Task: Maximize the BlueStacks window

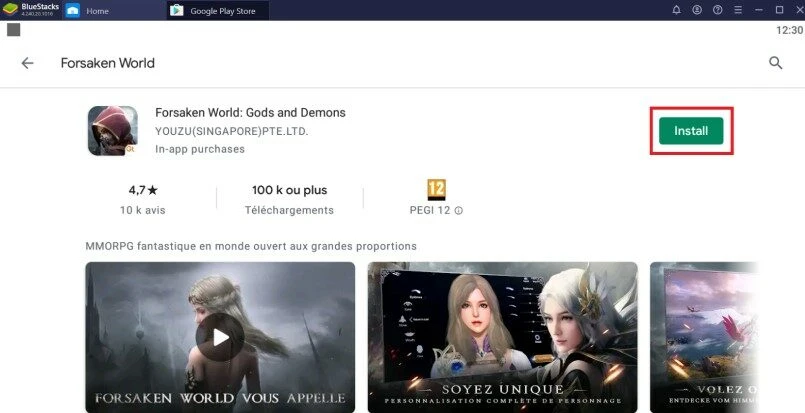Action: (x=779, y=10)
